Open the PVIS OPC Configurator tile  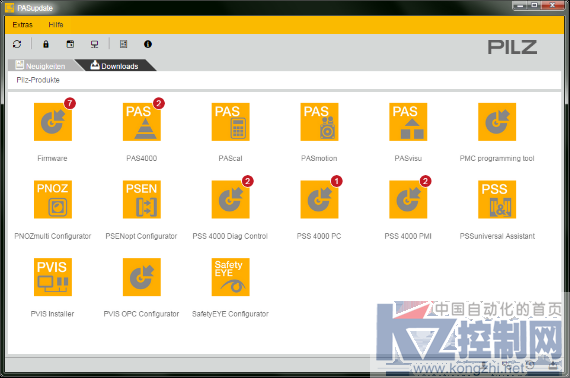[x=142, y=277]
